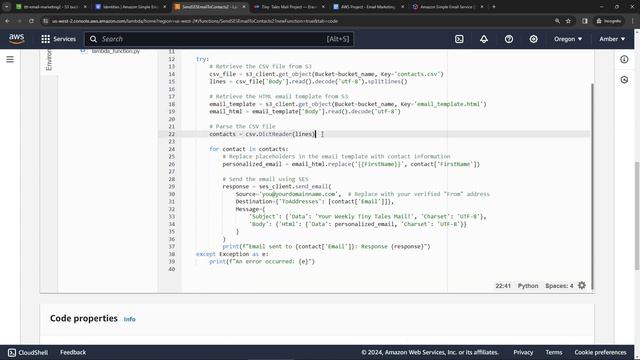Click the Incognito profile indicator

click(x=609, y=21)
